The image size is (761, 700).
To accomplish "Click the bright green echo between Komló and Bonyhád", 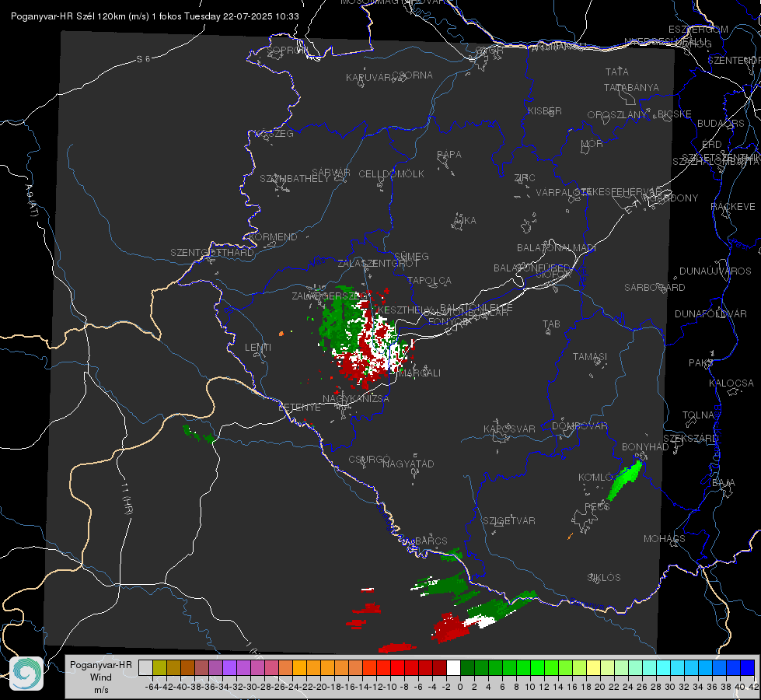I will point(625,480).
